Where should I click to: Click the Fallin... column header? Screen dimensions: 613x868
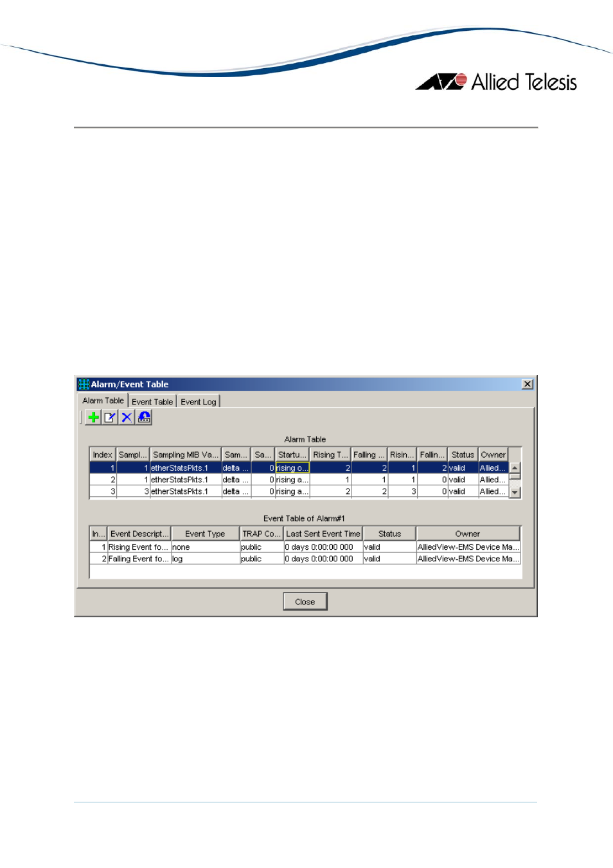click(432, 455)
